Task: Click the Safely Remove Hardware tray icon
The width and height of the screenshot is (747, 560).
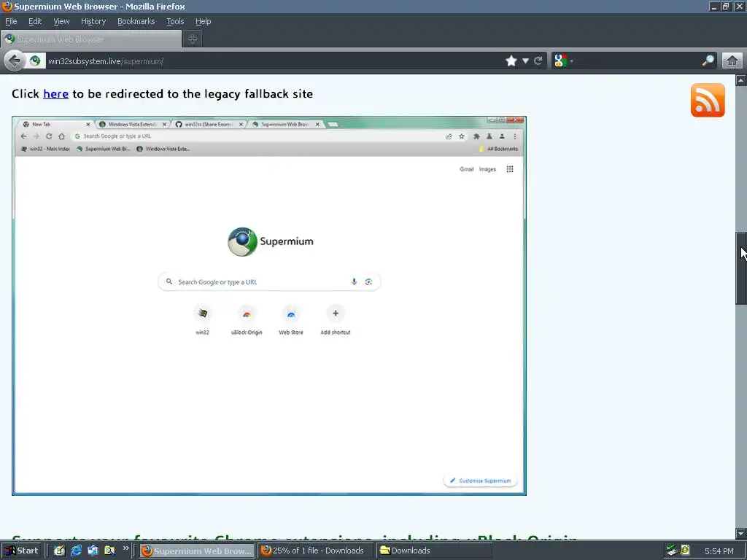Action: point(672,551)
